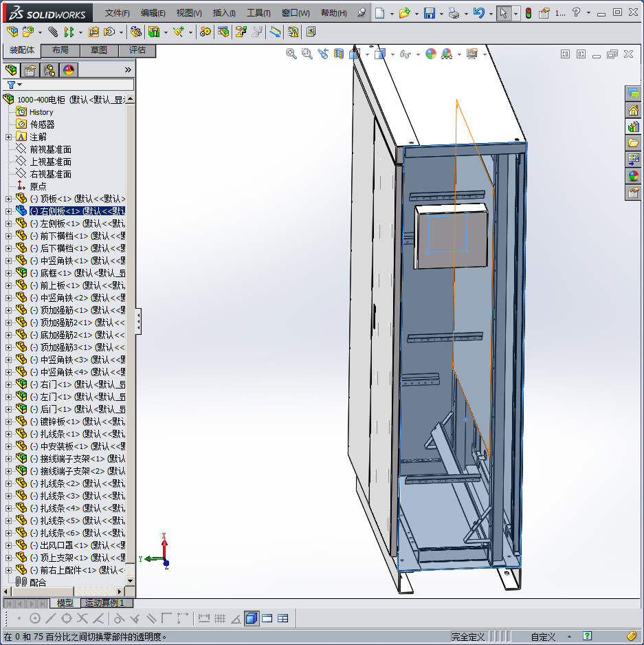
Task: Click the Zoom to Fit magnifier icon
Action: tap(291, 54)
